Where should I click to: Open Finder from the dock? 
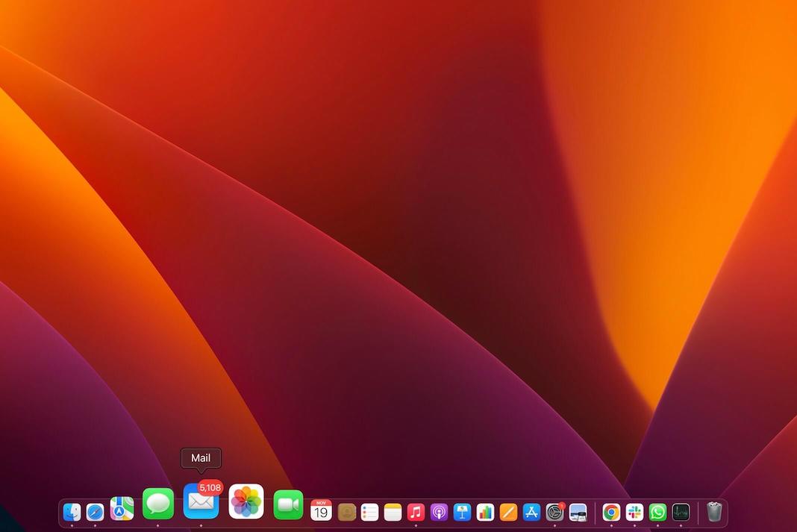click(x=72, y=512)
